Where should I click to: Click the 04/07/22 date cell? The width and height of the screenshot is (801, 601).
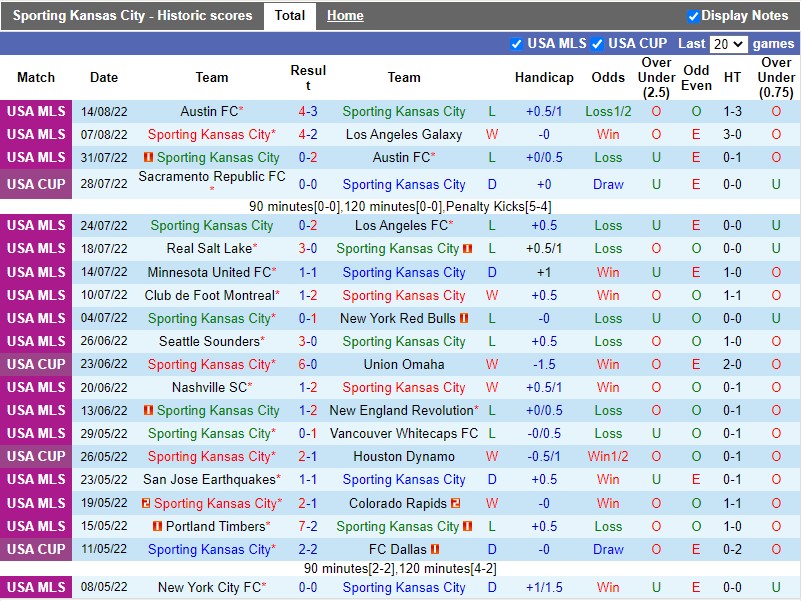coord(104,318)
